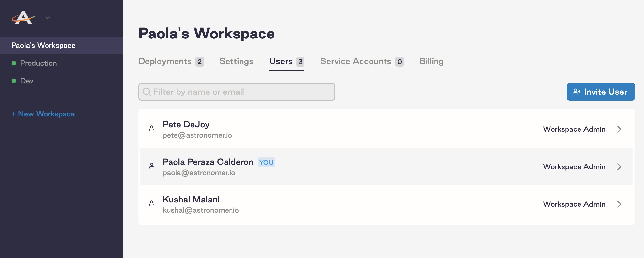The width and height of the screenshot is (644, 258).
Task: Select the Dev deployment
Action: point(27,81)
